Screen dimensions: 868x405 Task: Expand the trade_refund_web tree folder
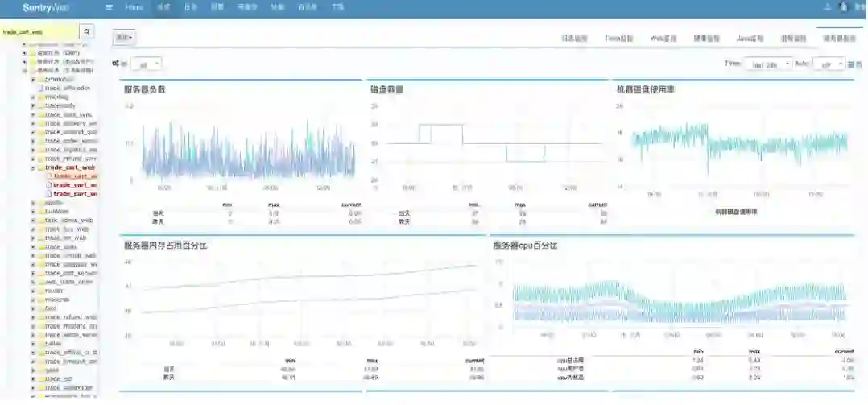pos(33,317)
